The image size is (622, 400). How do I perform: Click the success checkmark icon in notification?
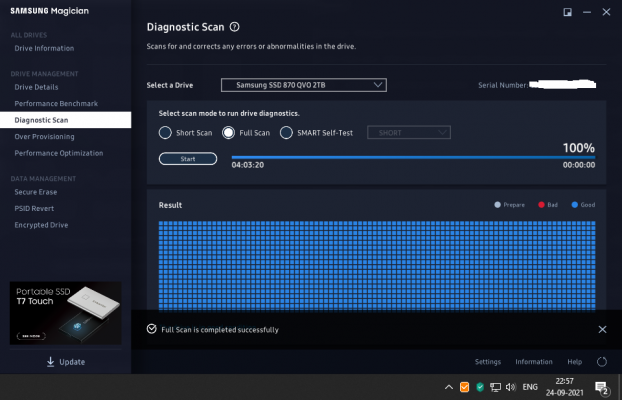[x=152, y=329]
